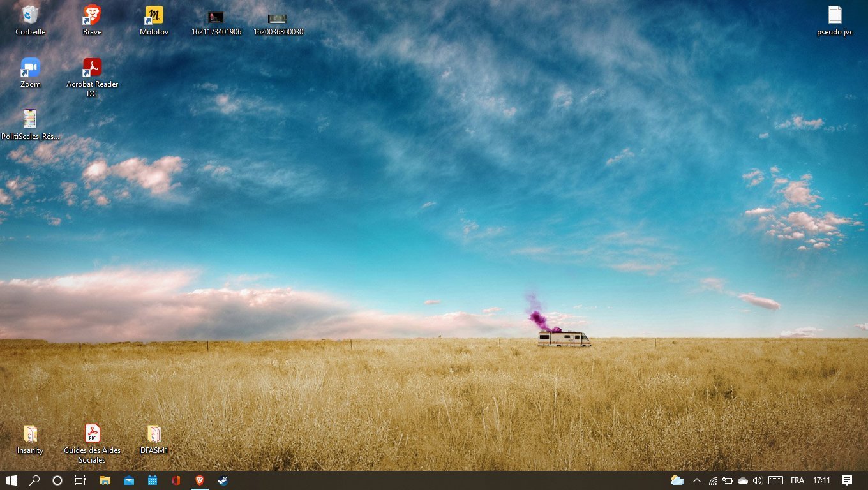
Task: Open the Windows Start menu
Action: (x=11, y=480)
